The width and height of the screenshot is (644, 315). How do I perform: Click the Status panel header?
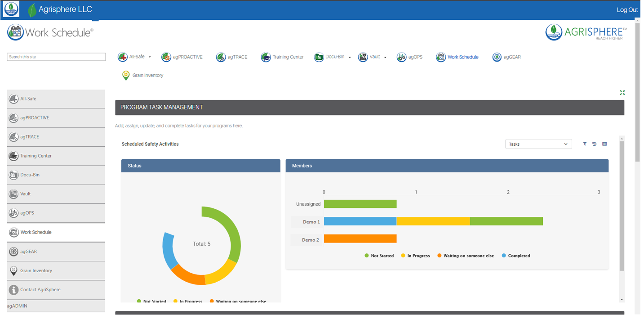(x=201, y=166)
